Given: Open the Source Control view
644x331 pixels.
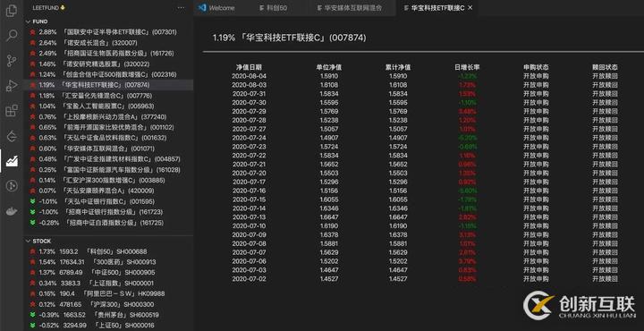Looking at the screenshot, I should pos(12,61).
